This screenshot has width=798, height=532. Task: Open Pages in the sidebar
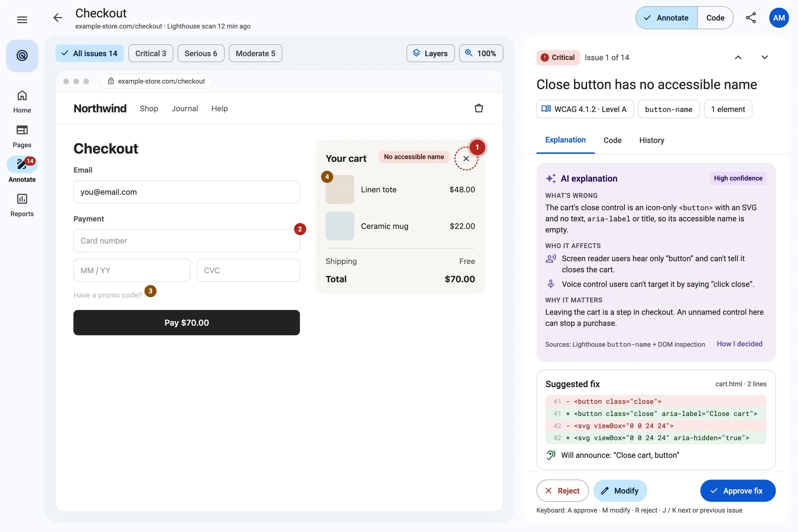(x=22, y=136)
